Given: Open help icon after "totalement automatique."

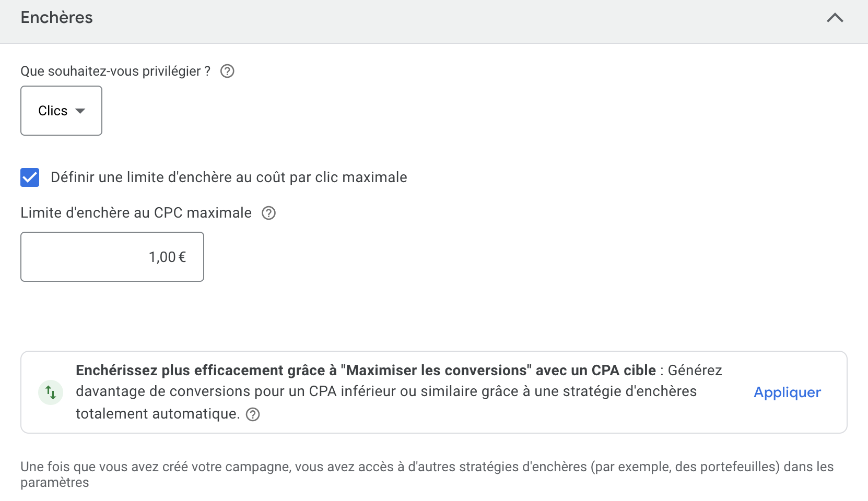Looking at the screenshot, I should click(253, 414).
